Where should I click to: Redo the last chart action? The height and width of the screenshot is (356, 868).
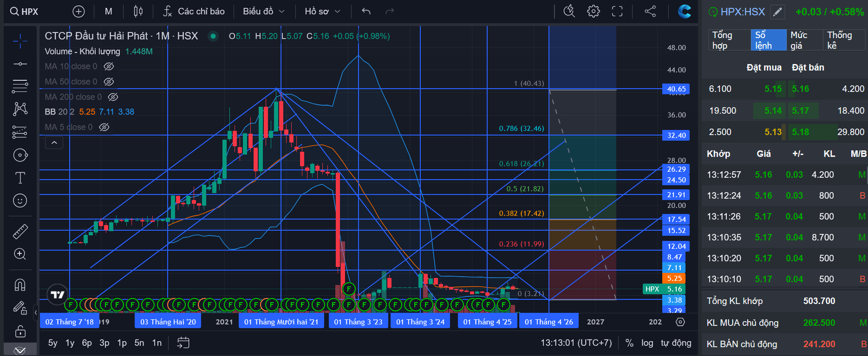[390, 12]
